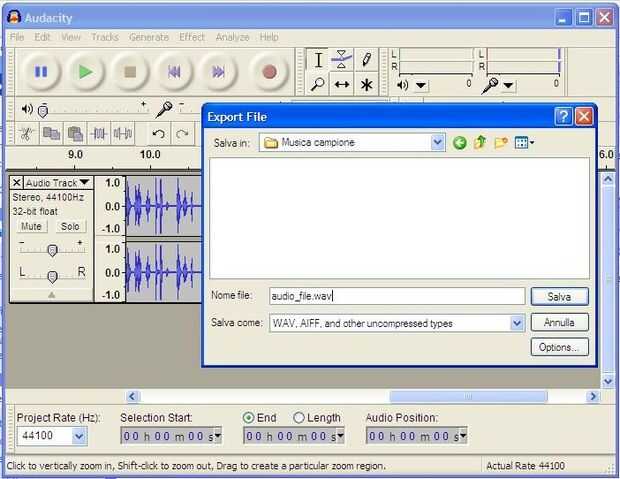The width and height of the screenshot is (620, 479).
Task: Go back with green arrow in Export dialog
Action: click(459, 143)
